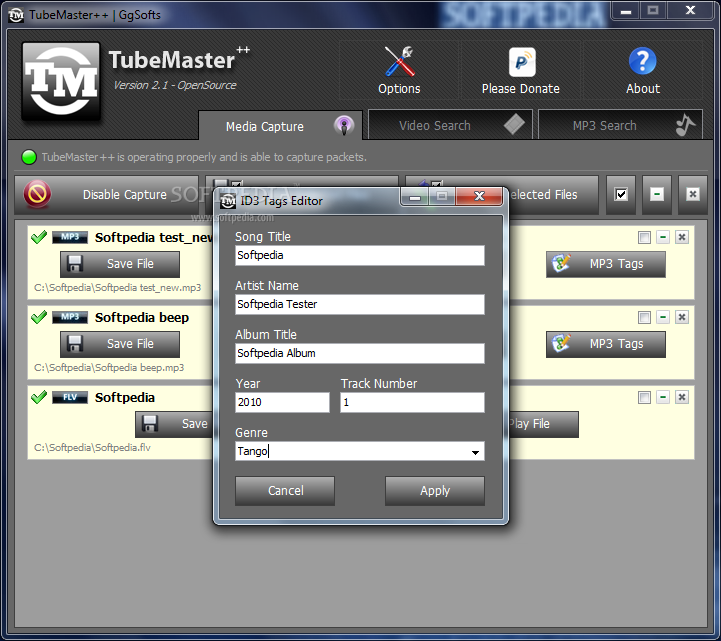The width and height of the screenshot is (721, 641).
Task: Switch to the Media Capture tab
Action: (x=280, y=126)
